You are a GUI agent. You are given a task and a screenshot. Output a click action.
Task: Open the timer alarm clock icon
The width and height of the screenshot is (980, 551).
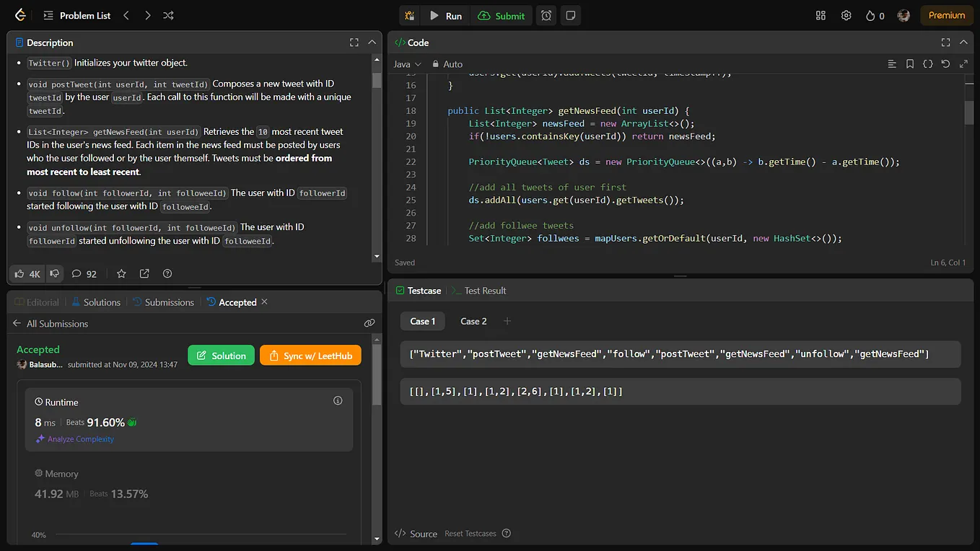click(x=546, y=15)
